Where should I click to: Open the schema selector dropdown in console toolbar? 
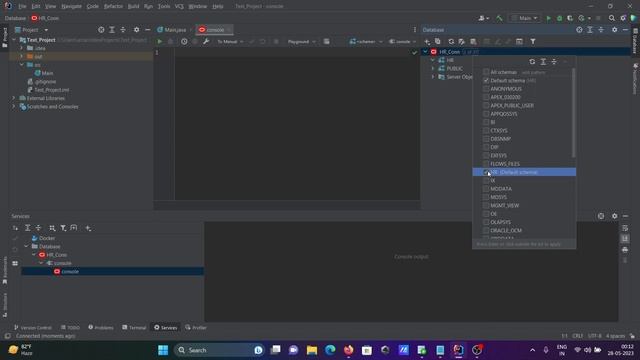coord(366,42)
